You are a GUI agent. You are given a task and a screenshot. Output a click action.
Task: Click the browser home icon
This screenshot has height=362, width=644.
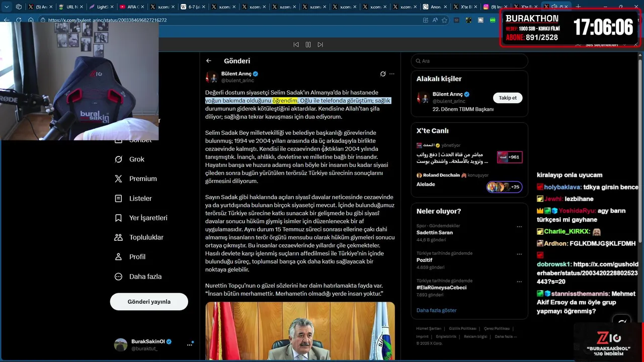coord(31,20)
